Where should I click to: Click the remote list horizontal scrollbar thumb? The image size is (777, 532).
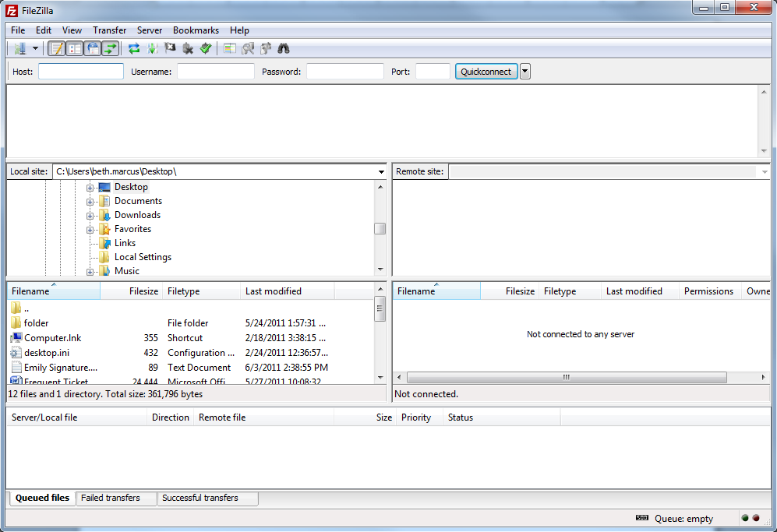[567, 378]
